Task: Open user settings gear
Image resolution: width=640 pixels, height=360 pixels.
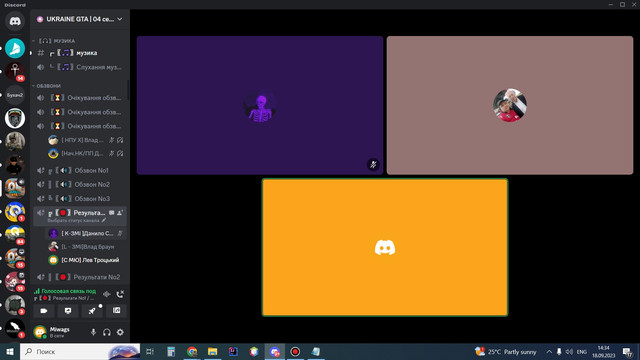Action: click(x=120, y=332)
